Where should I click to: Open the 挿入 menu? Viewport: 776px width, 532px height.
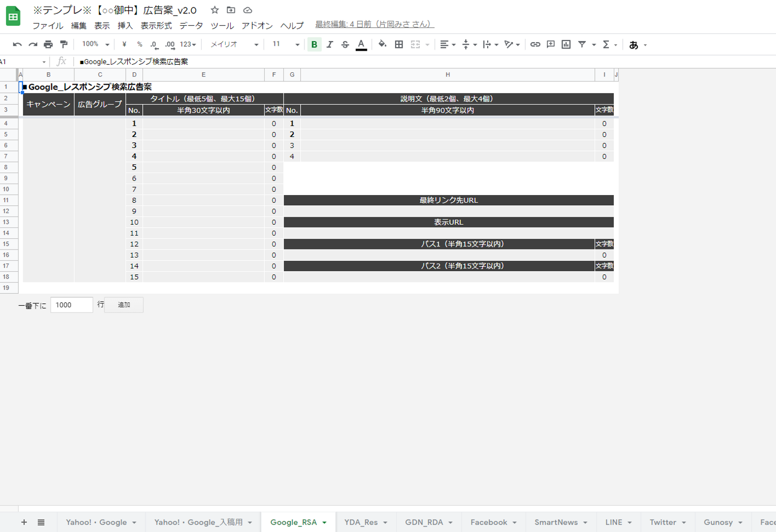coord(125,25)
